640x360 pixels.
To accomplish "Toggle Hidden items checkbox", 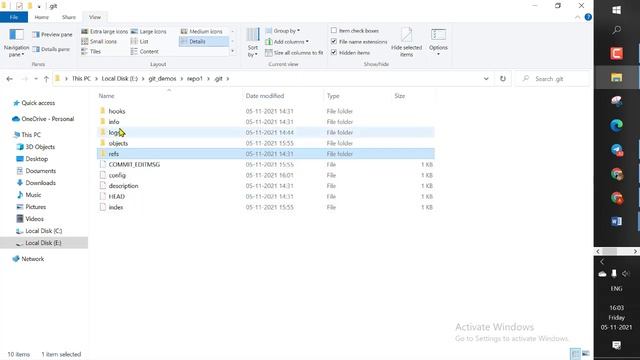I will click(x=334, y=53).
